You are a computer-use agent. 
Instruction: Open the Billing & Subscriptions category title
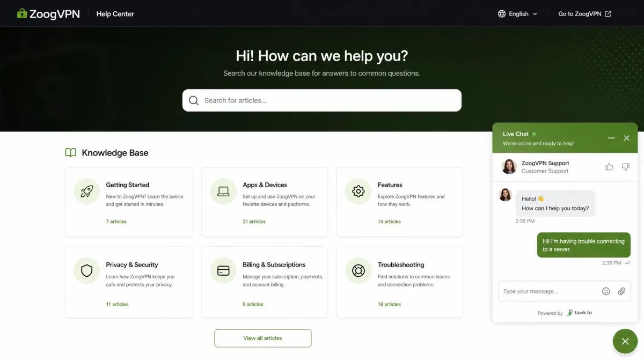pos(274,265)
